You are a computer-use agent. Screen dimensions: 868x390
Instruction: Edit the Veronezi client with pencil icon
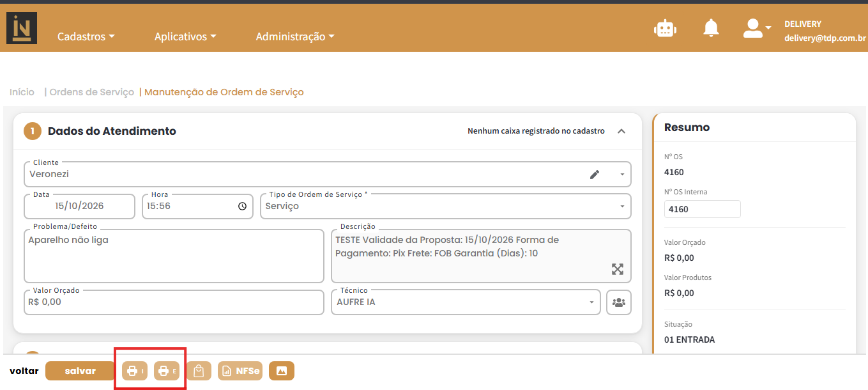(x=595, y=174)
